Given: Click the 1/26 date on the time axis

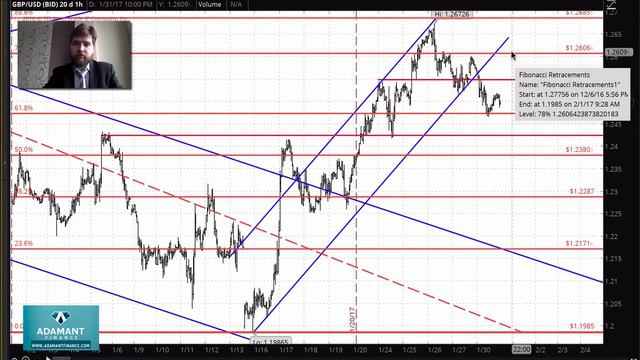Looking at the screenshot, I should point(434,350).
